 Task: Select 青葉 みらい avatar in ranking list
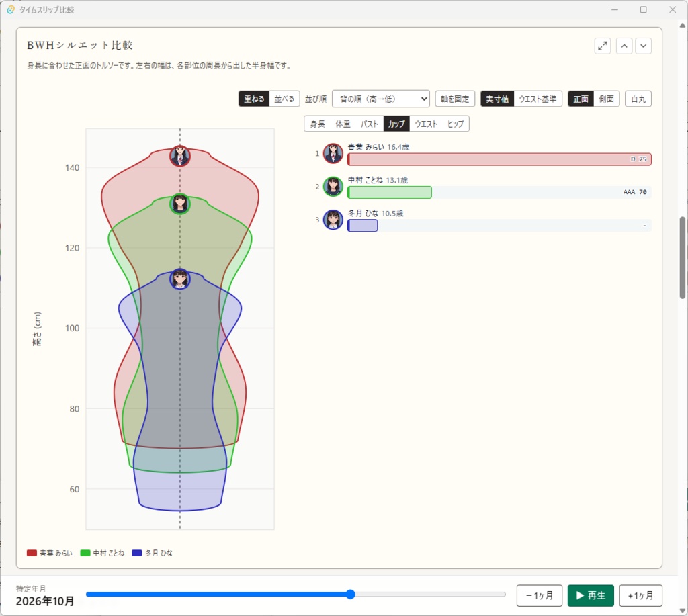click(x=333, y=154)
